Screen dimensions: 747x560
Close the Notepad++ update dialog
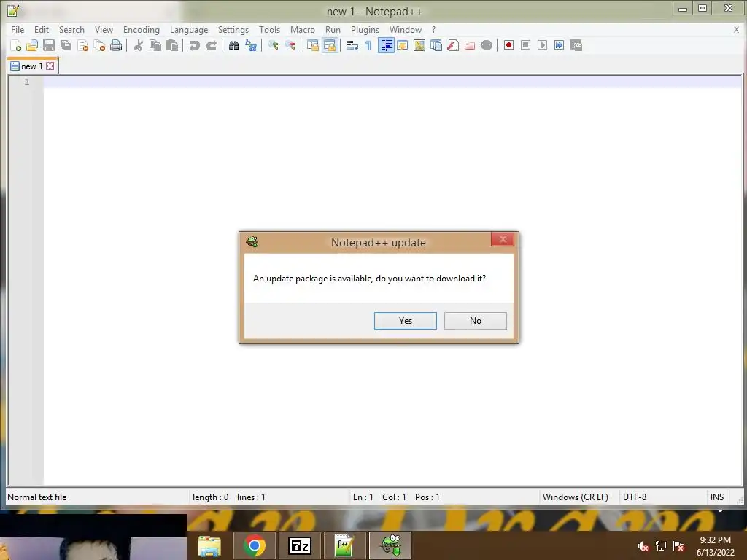503,239
